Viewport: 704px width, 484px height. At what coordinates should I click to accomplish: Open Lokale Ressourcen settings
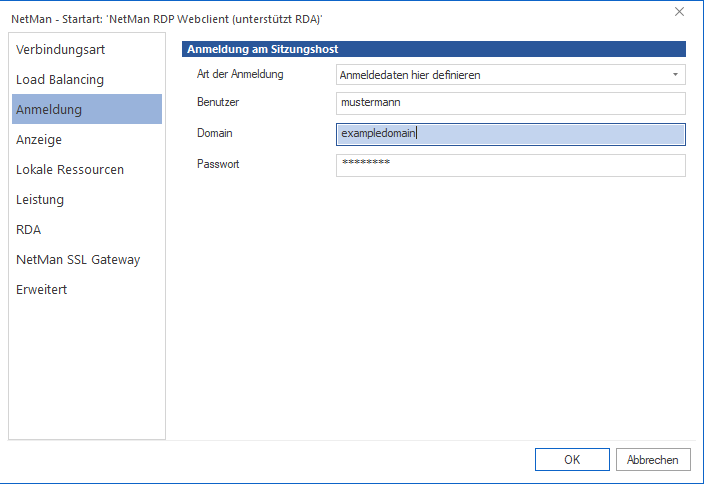point(87,169)
